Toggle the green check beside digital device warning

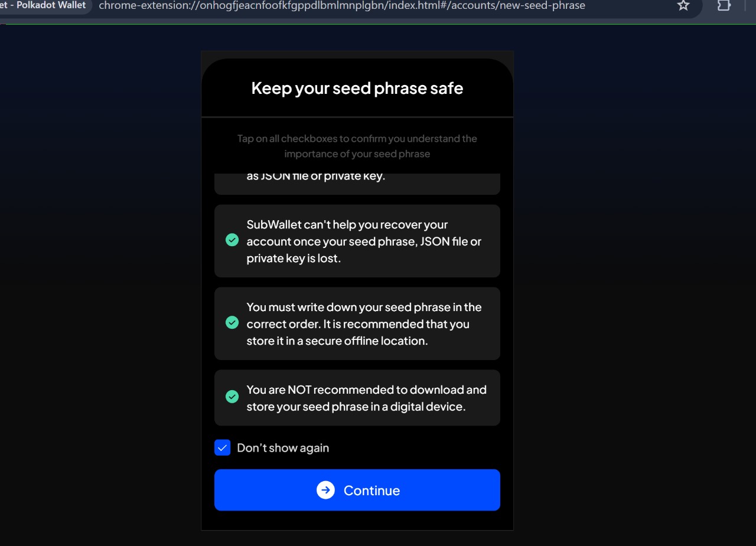pos(232,397)
